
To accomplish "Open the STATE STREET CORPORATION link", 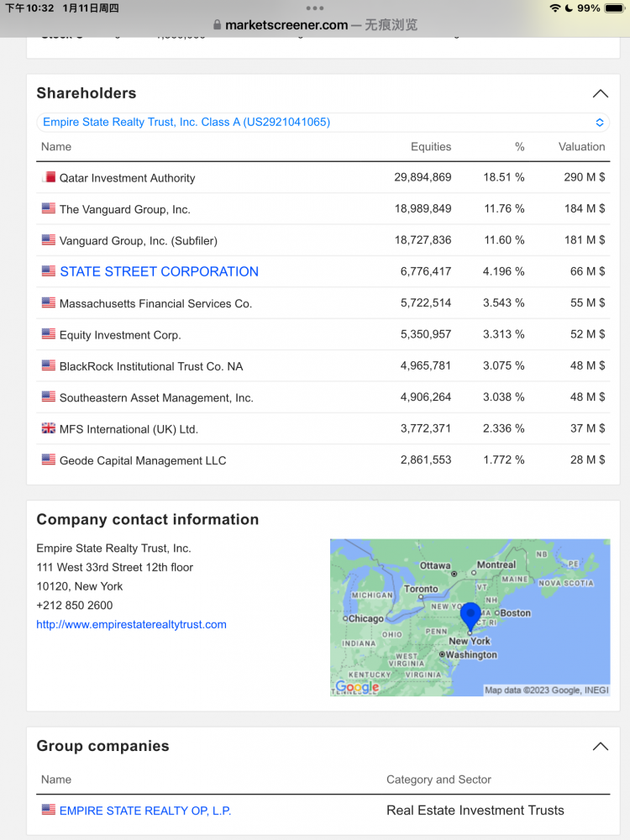I will coord(159,272).
